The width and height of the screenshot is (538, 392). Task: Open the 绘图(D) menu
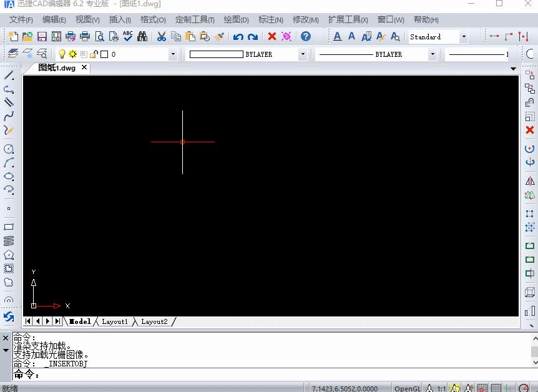(x=236, y=20)
